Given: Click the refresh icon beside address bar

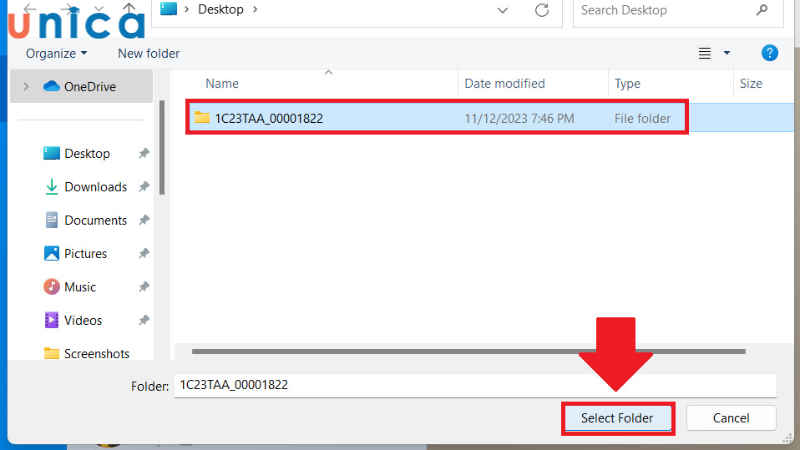Looking at the screenshot, I should tap(542, 10).
